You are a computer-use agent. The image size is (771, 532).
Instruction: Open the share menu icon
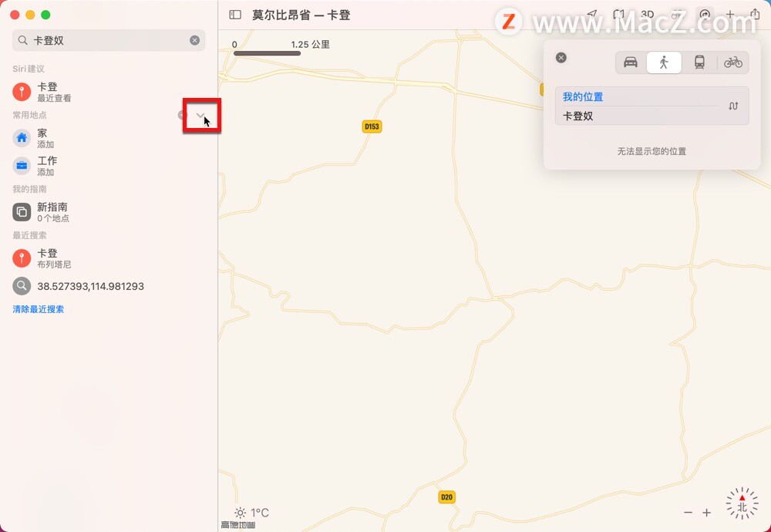point(755,14)
